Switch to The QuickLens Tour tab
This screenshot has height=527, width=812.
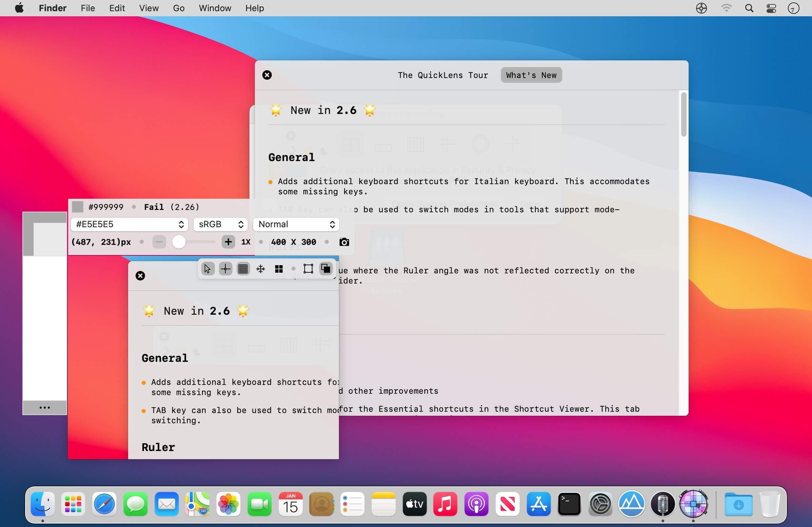[x=443, y=75]
